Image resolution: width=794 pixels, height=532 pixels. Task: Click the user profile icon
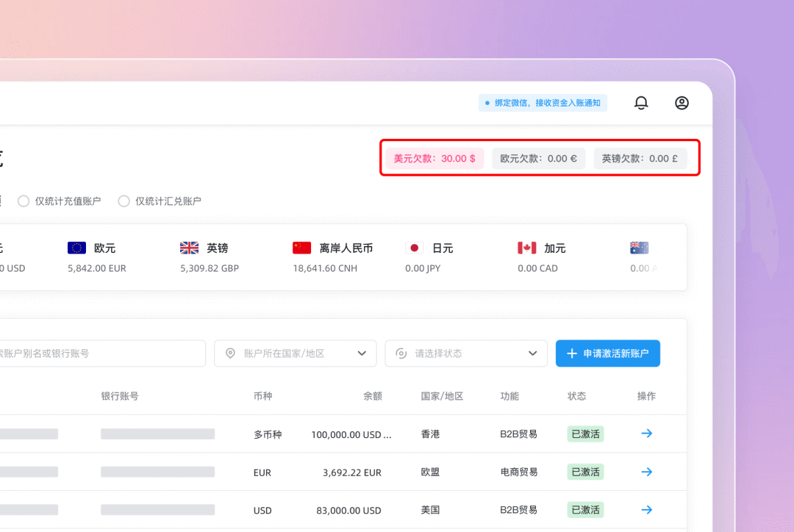(682, 103)
